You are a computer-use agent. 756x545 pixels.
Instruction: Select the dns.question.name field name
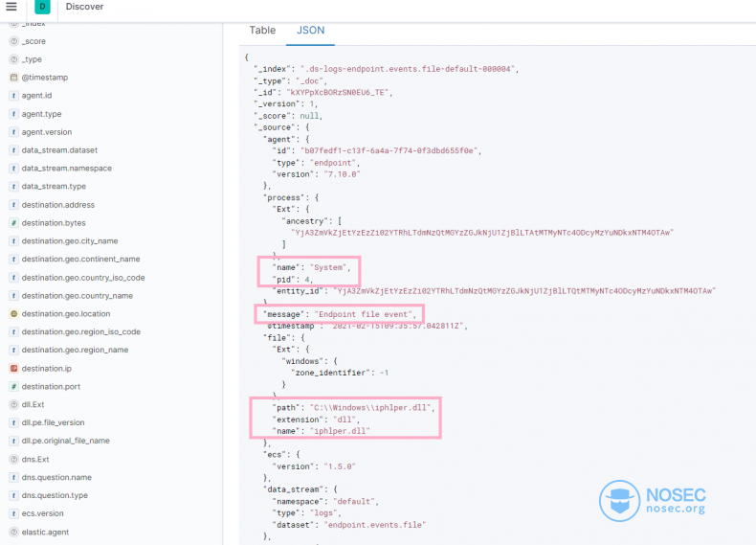click(x=56, y=477)
